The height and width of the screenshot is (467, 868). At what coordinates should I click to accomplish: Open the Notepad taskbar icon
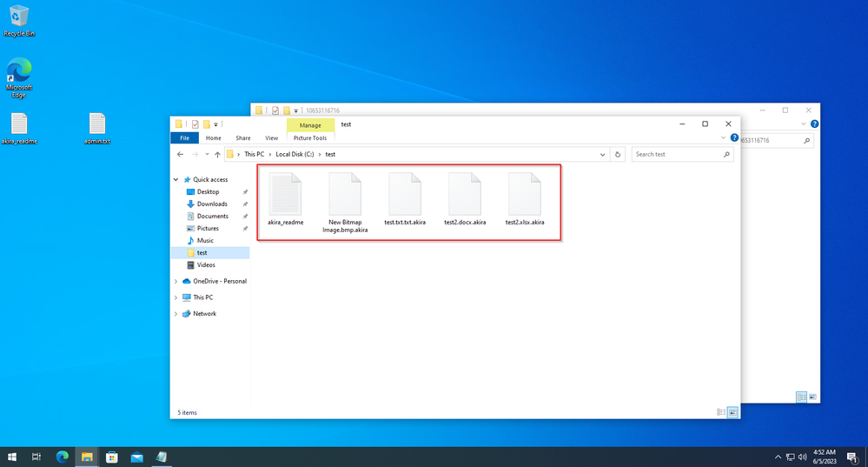[162, 457]
